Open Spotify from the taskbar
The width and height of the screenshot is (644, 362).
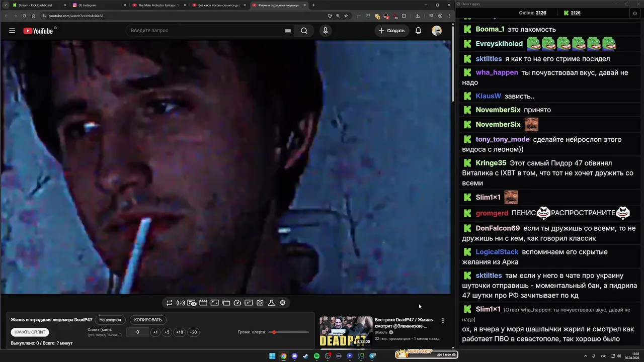click(316, 356)
